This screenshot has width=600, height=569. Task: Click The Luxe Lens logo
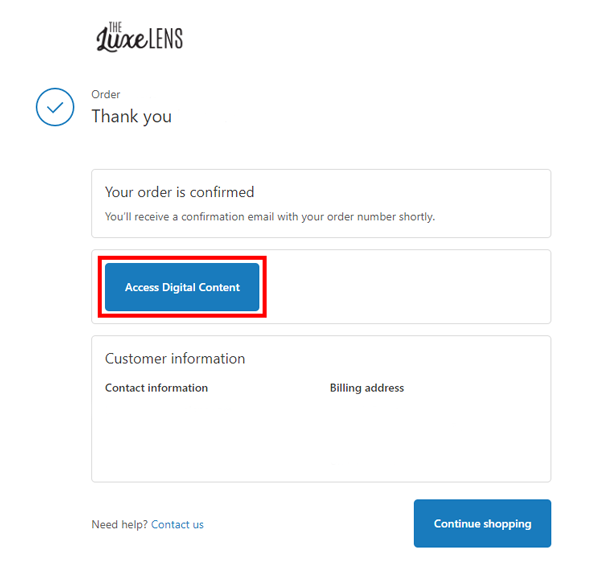[139, 37]
